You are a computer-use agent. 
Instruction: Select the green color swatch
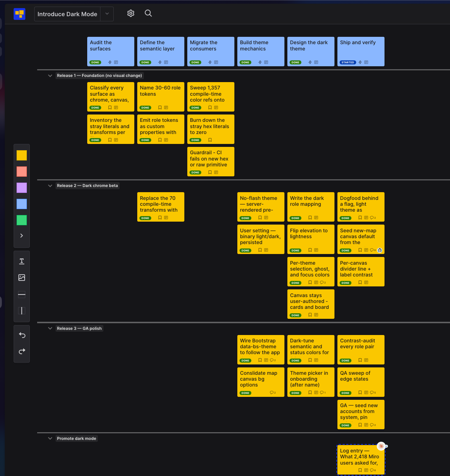(22, 220)
